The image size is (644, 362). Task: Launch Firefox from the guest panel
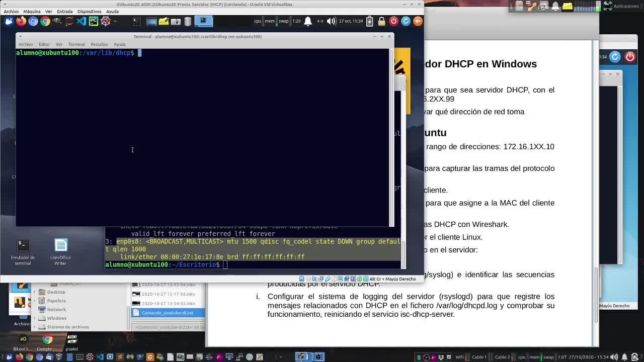[21, 21]
